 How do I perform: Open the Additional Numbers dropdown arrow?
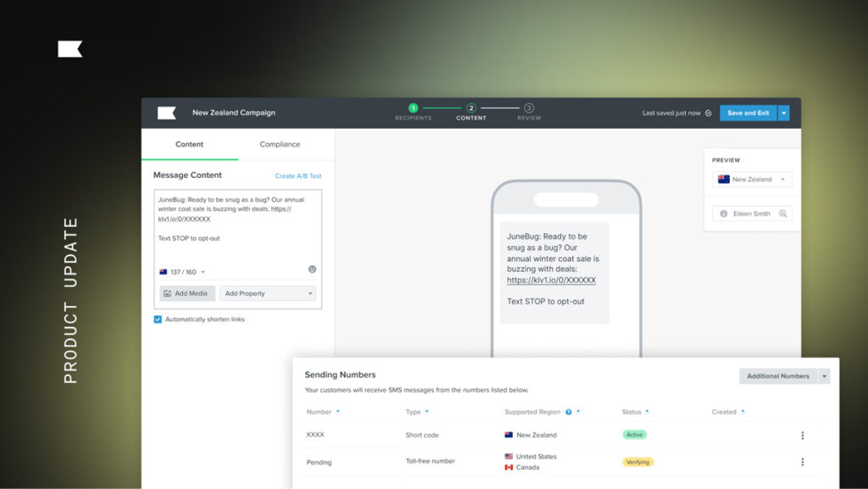[x=824, y=376]
